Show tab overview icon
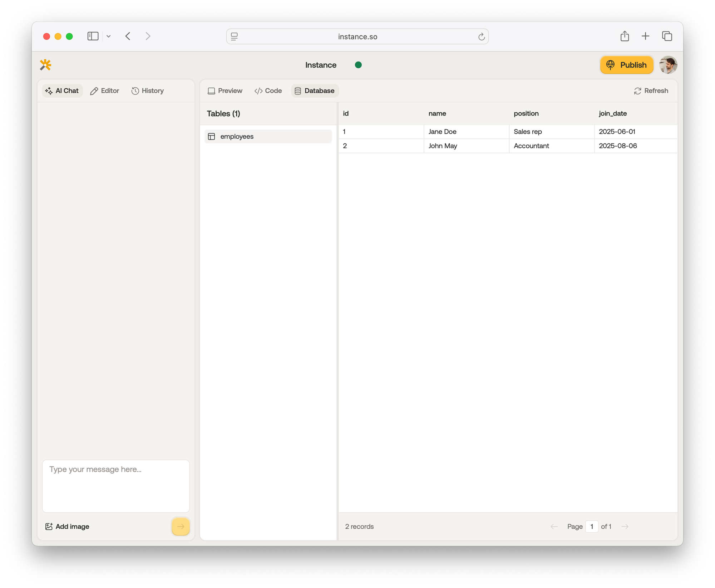The image size is (715, 588). point(667,36)
